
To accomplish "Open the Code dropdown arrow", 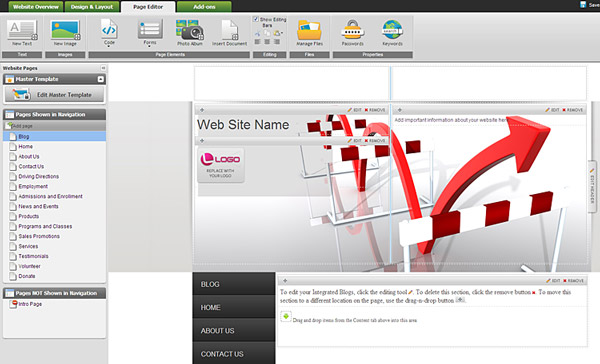I will click(109, 46).
